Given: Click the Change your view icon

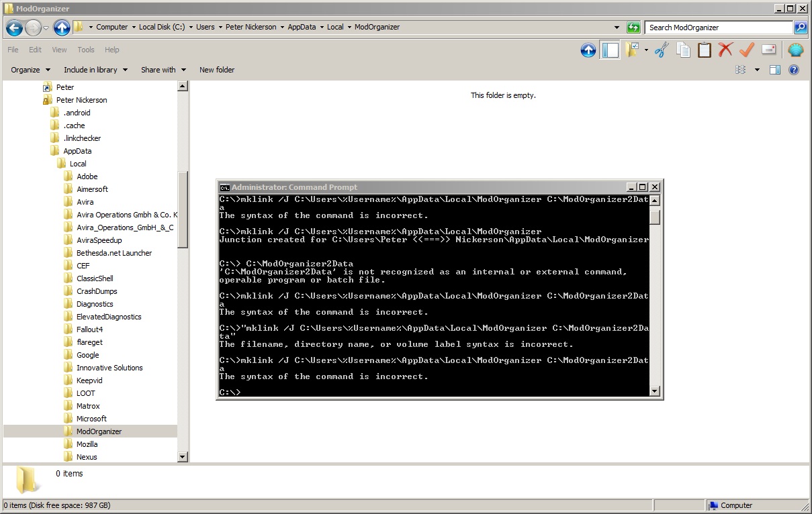Looking at the screenshot, I should click(741, 70).
